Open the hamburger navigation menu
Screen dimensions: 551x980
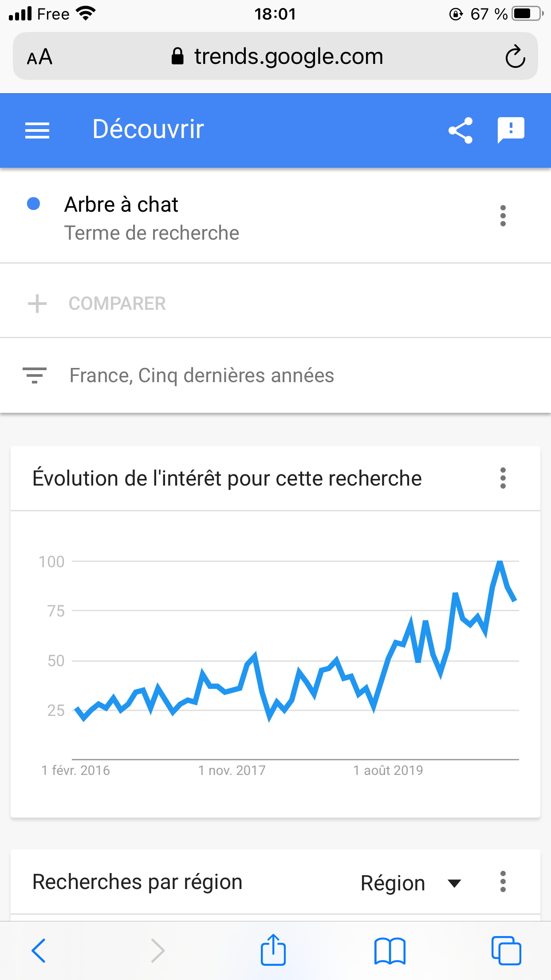point(37,130)
